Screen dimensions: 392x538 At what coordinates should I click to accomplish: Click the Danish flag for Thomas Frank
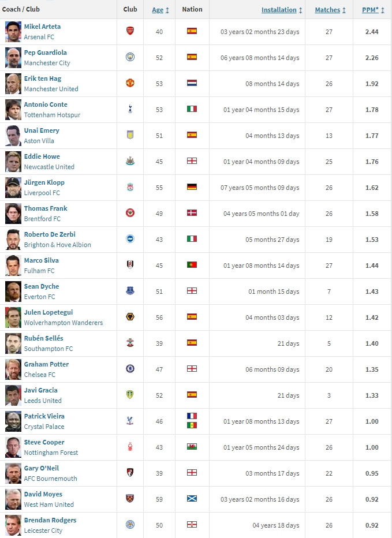point(192,213)
